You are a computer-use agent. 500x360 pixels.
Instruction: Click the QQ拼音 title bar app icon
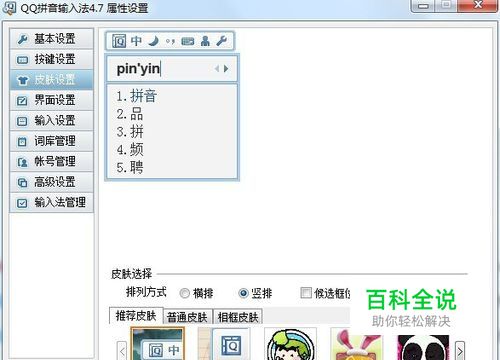coord(9,7)
